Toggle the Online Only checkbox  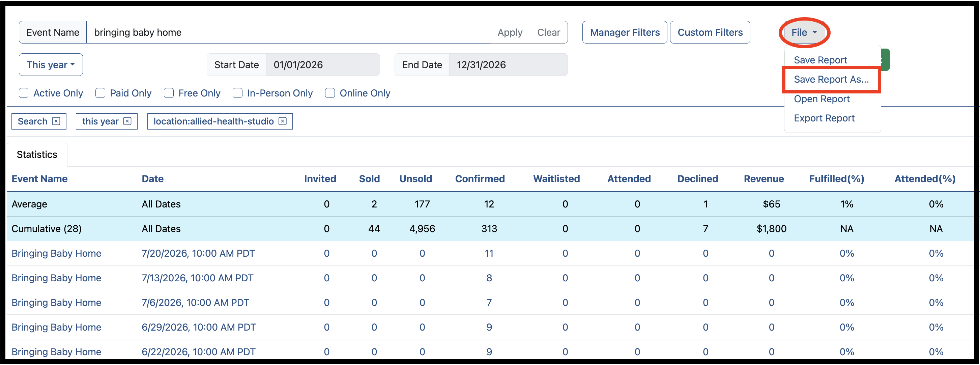(x=330, y=93)
